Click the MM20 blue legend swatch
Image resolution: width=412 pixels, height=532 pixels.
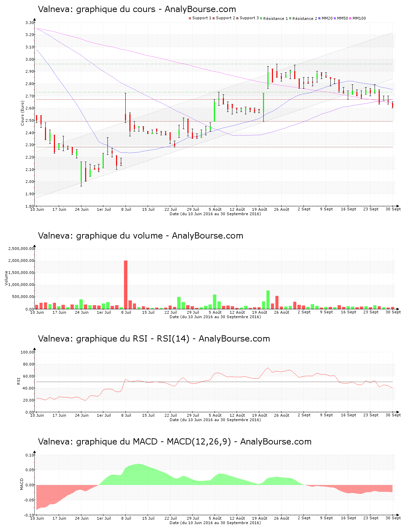tap(320, 18)
